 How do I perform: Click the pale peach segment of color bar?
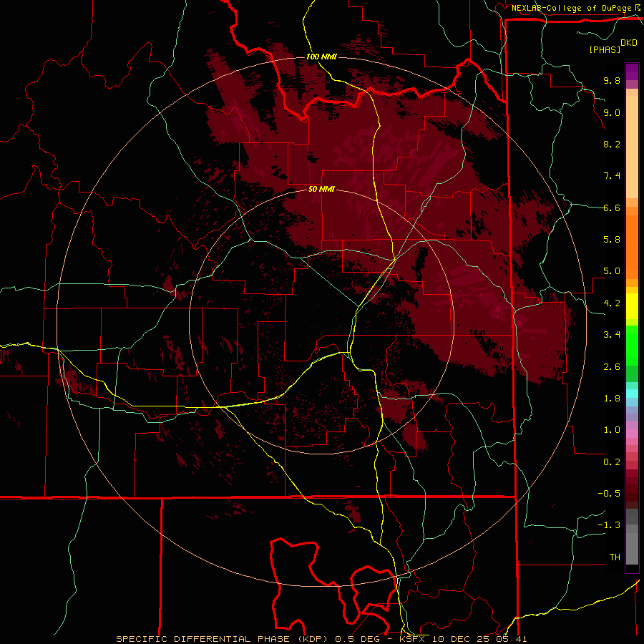(x=632, y=147)
